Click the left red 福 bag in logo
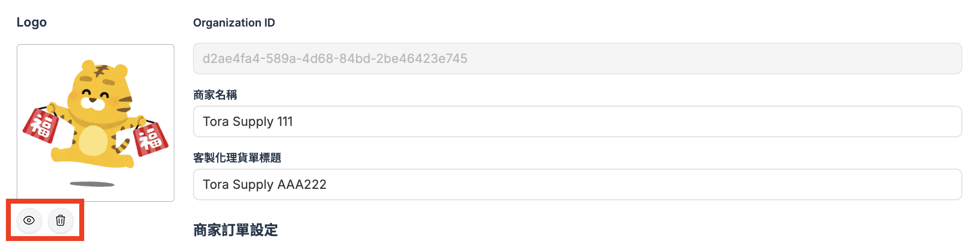The image size is (980, 242). tap(40, 126)
